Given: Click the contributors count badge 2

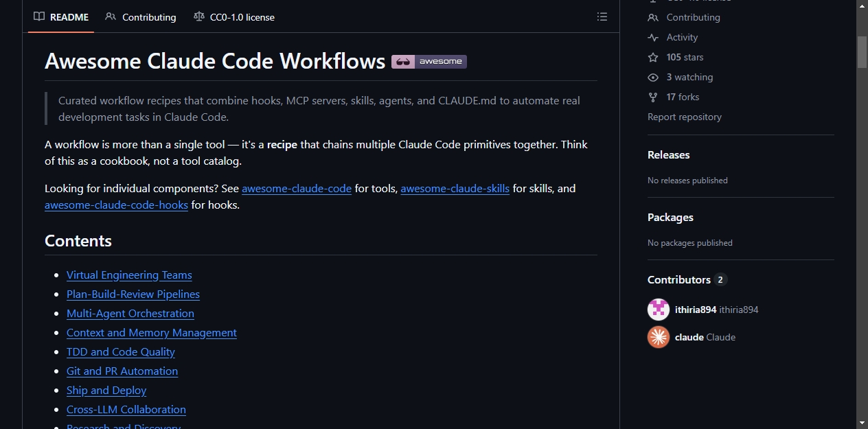Looking at the screenshot, I should [x=720, y=280].
